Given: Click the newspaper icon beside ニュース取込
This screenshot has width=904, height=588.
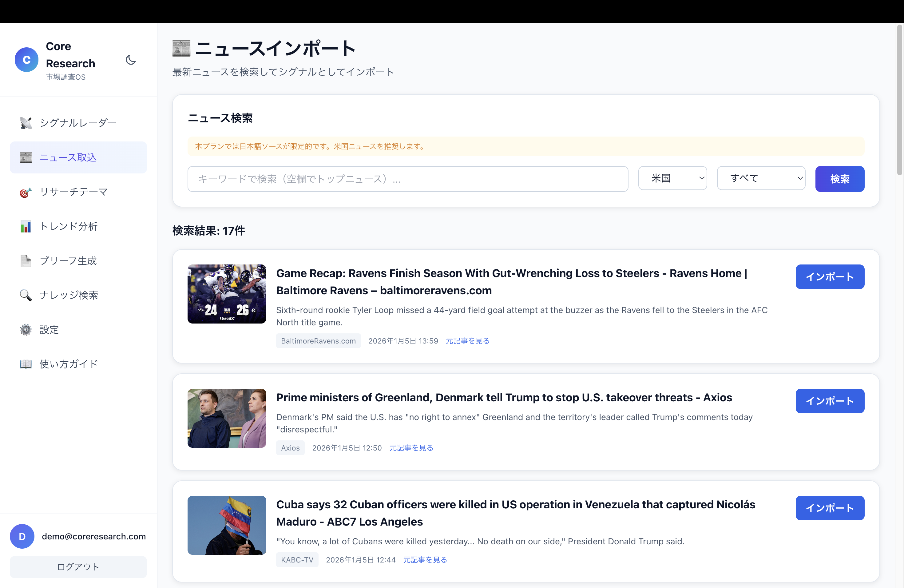Looking at the screenshot, I should pyautogui.click(x=26, y=157).
